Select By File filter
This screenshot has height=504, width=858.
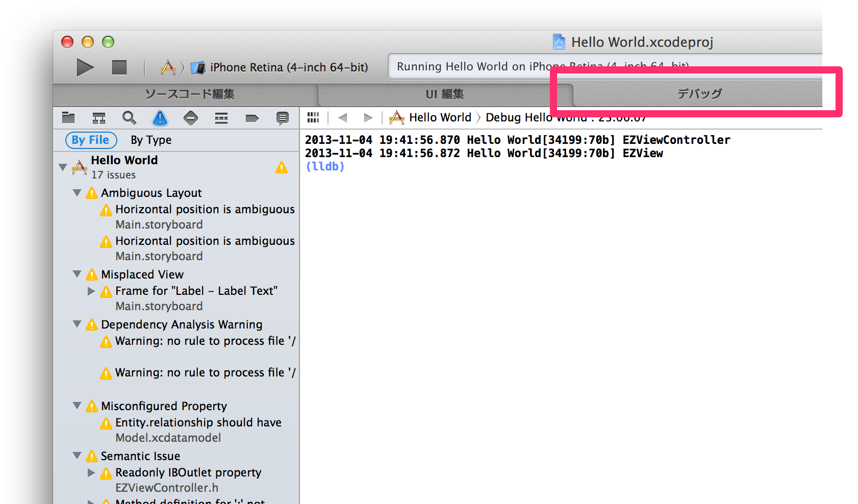[x=91, y=140]
